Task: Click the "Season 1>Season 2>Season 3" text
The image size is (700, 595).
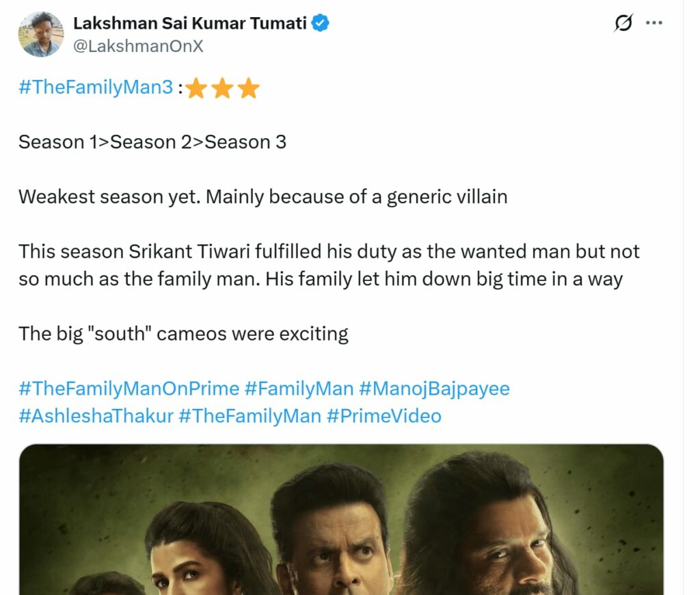Action: click(x=152, y=142)
